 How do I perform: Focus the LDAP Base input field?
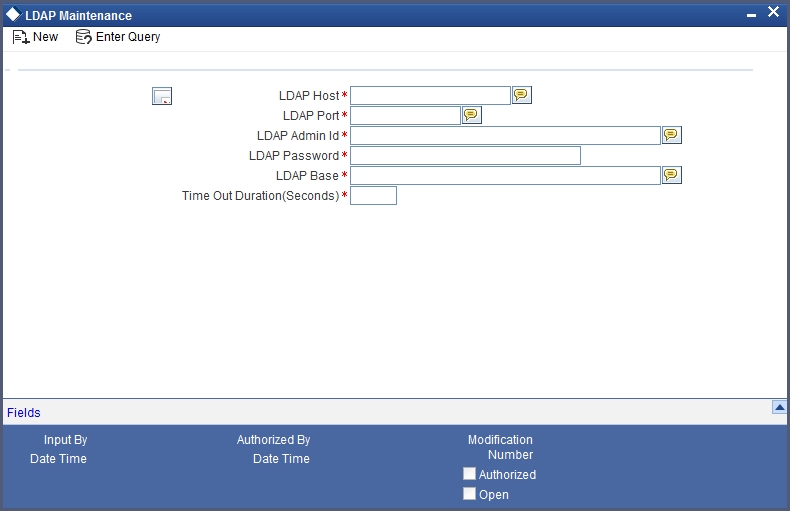505,176
